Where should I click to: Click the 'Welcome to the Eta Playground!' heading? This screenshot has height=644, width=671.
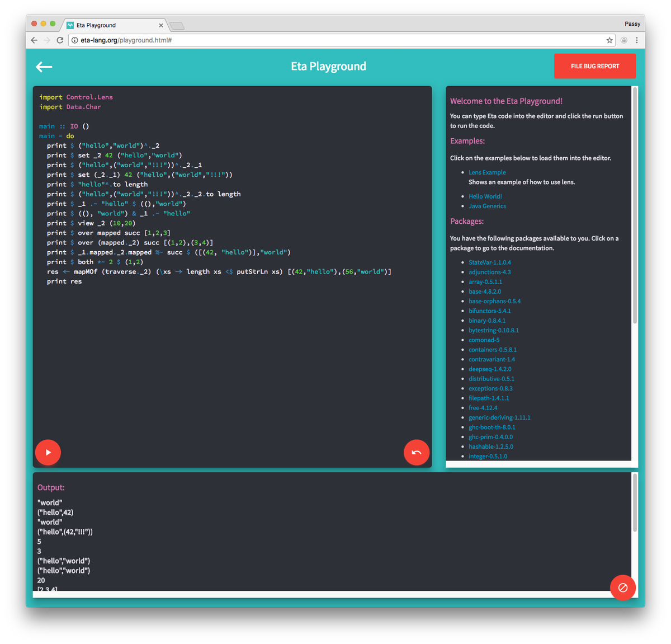[506, 101]
